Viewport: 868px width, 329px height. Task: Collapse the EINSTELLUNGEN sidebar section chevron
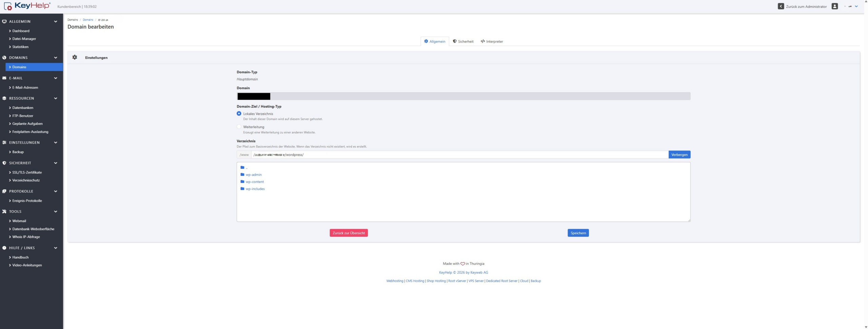56,143
